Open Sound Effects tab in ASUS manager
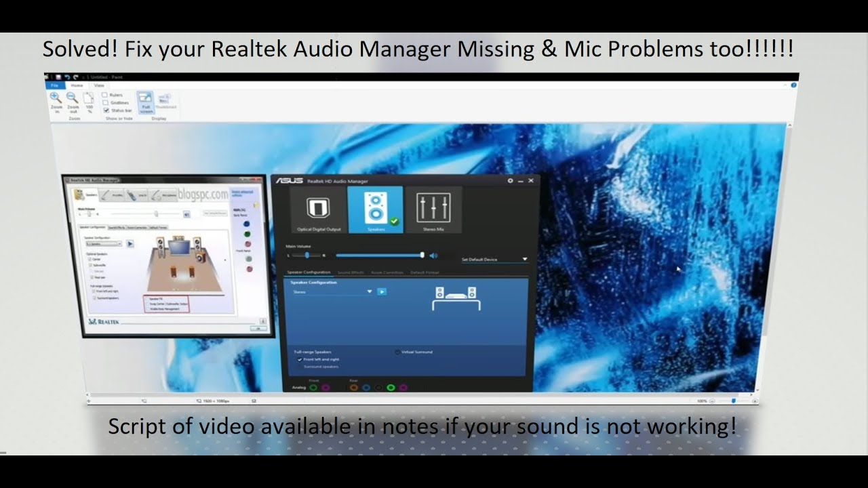The height and width of the screenshot is (488, 868). 351,272
